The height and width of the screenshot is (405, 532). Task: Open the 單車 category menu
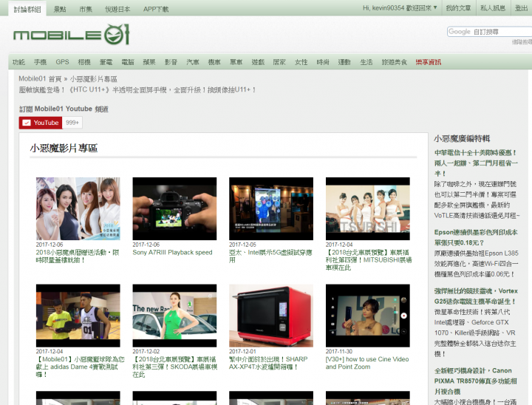point(236,62)
